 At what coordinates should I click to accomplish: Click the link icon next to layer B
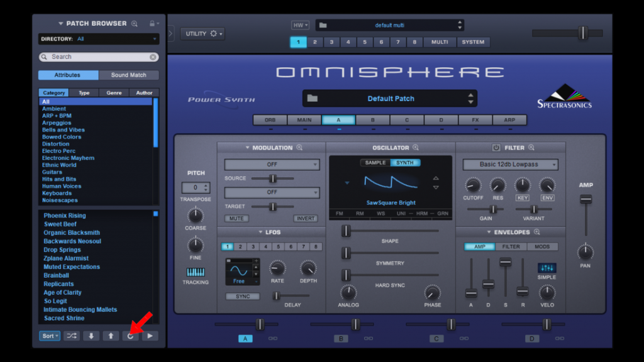(x=369, y=339)
